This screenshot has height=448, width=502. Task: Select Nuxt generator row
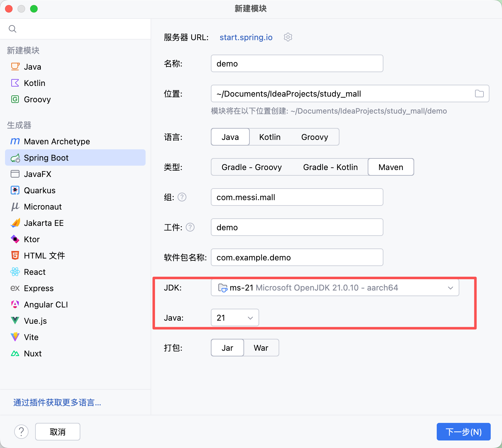pos(75,353)
